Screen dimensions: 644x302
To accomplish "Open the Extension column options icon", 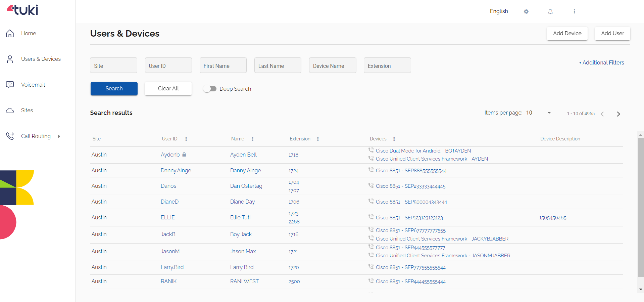I will (318, 139).
